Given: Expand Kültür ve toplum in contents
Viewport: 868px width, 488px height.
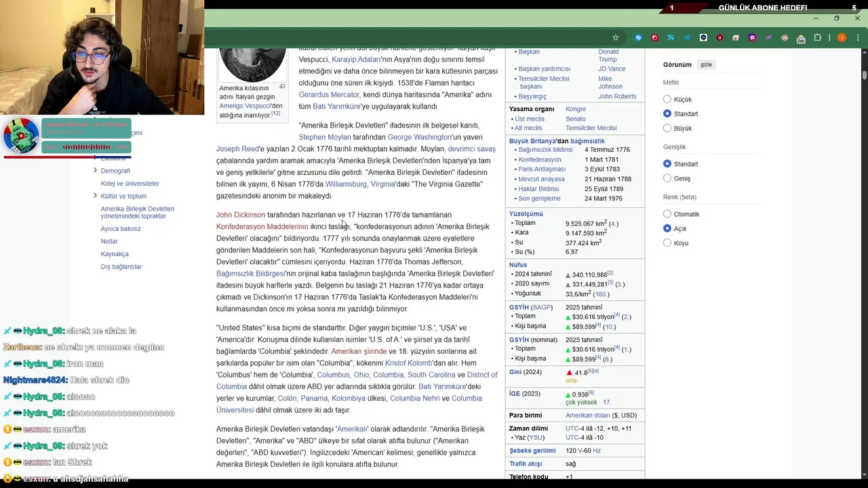Looking at the screenshot, I should coord(95,196).
